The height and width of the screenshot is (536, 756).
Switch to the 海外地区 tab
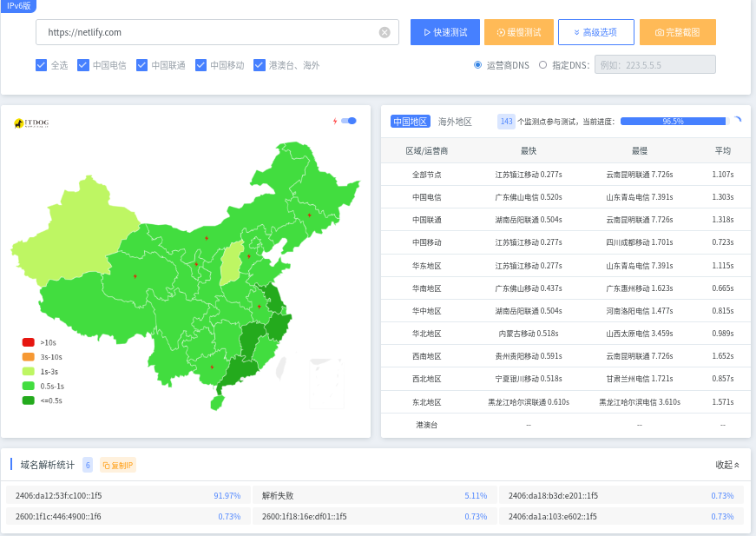455,122
